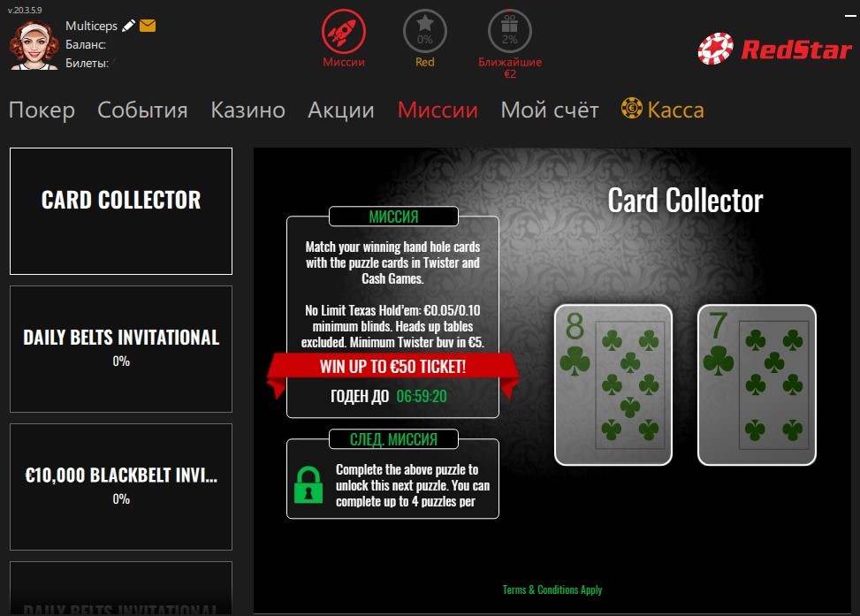Image resolution: width=860 pixels, height=616 pixels.
Task: Switch to the События tab
Action: pos(142,110)
